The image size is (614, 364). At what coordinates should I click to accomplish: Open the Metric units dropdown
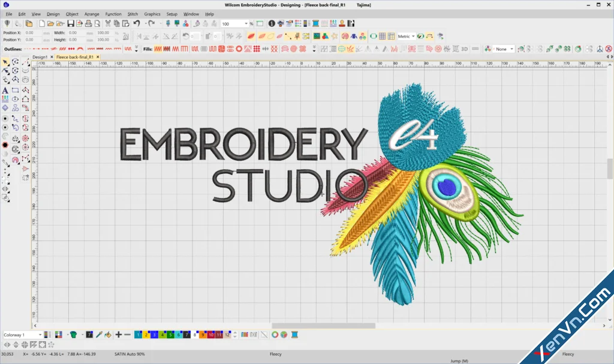click(x=413, y=37)
